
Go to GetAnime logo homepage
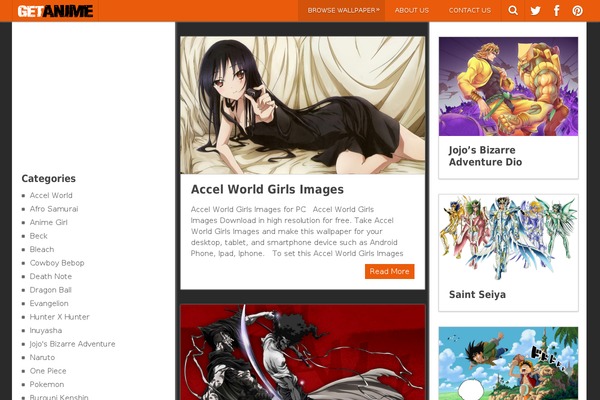(55, 11)
